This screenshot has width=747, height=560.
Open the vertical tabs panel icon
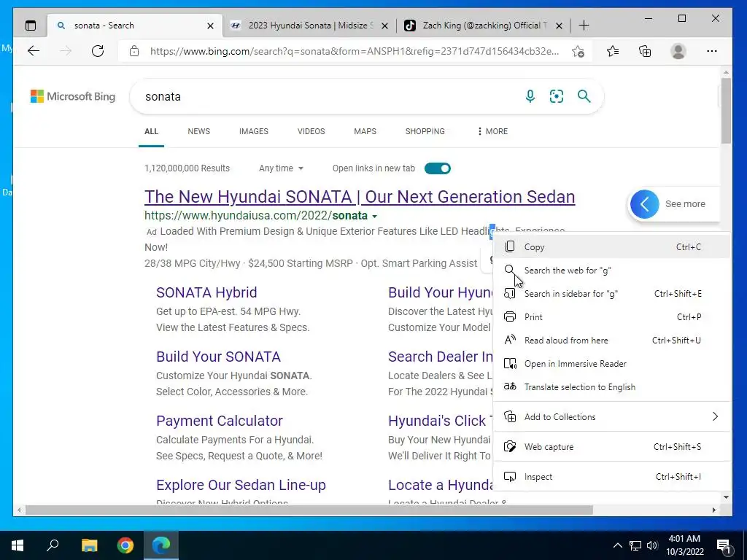tap(31, 26)
